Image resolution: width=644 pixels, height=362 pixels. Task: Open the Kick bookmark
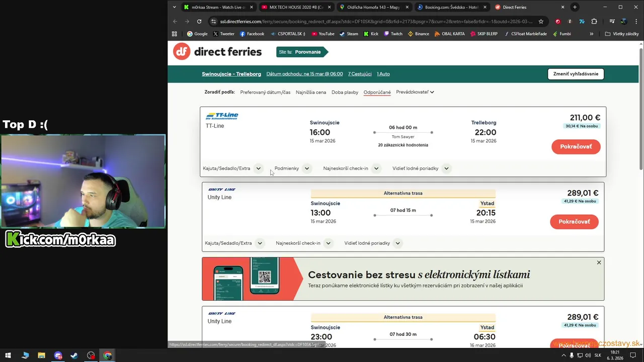tap(371, 34)
